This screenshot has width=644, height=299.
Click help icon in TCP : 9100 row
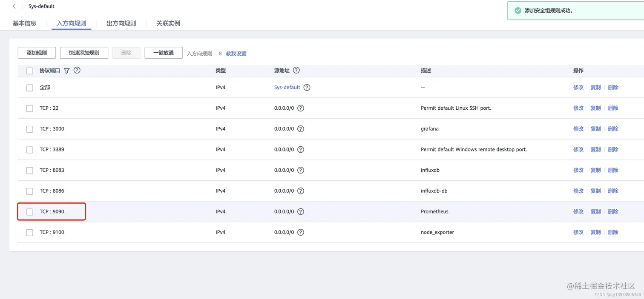coord(301,232)
